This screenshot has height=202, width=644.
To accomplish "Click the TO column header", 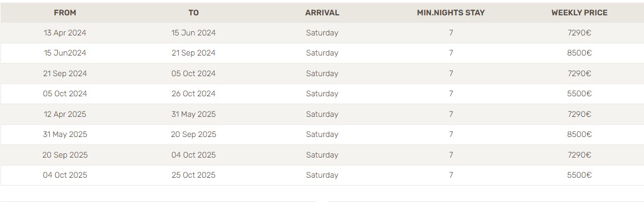I will (193, 13).
